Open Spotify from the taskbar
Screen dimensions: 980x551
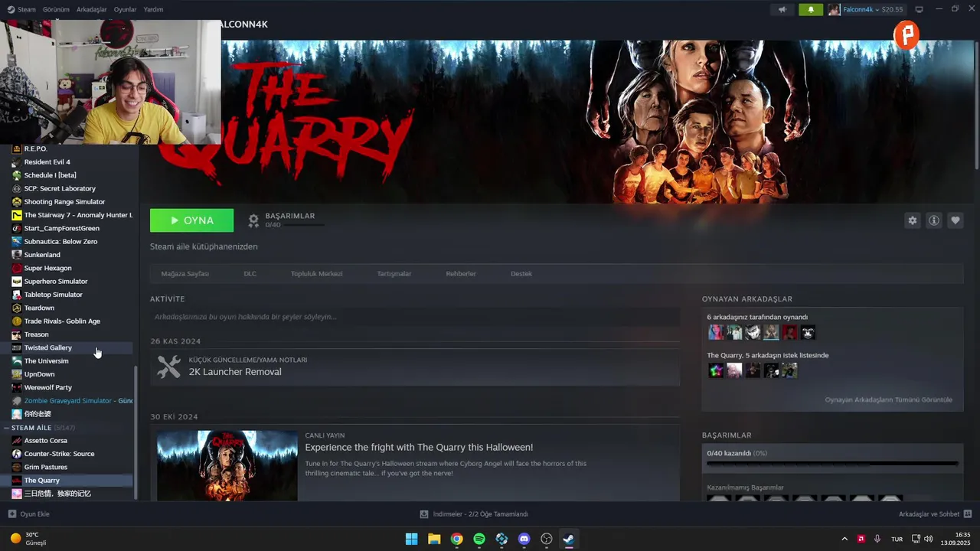[479, 539]
